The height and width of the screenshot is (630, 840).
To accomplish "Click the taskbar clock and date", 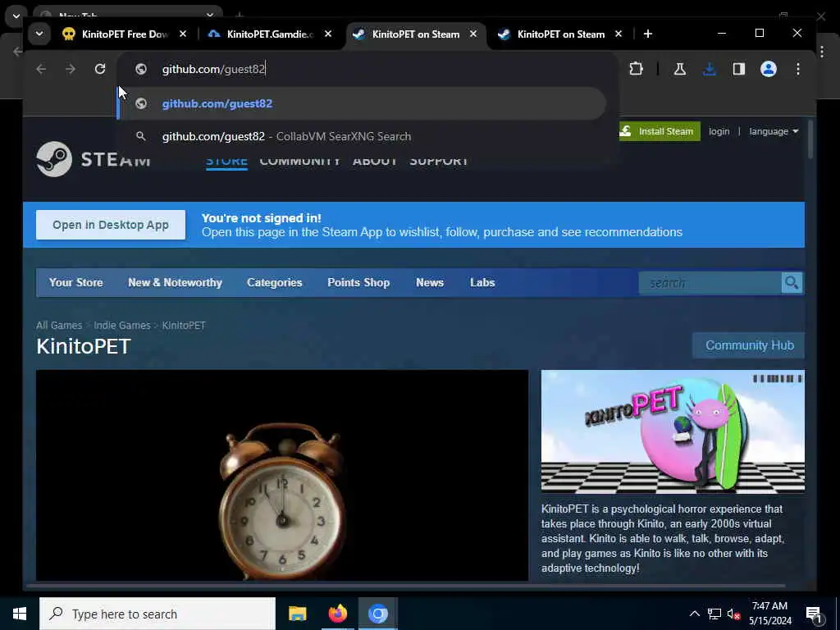I will (x=769, y=614).
